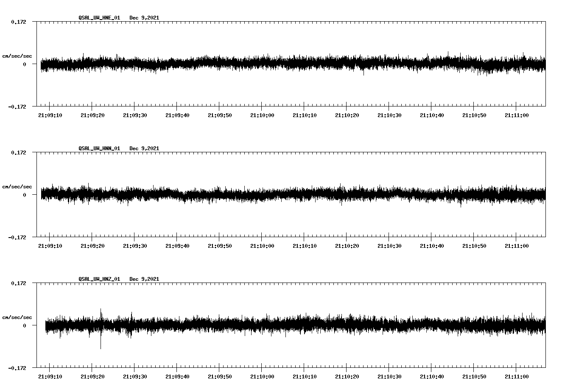Click the large spike in HNZ trace near 21:09:22

tap(101, 329)
